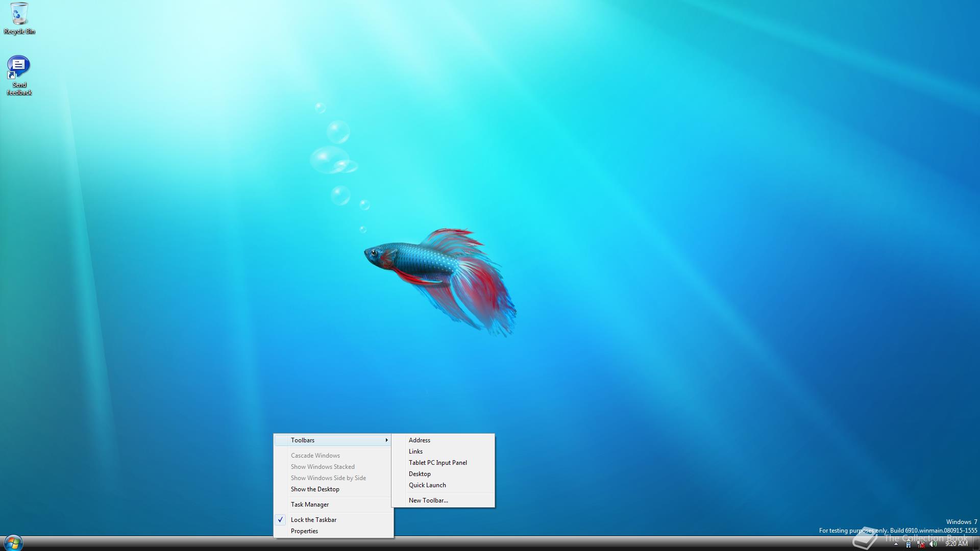Select Show the Desktop menu entry
The width and height of the screenshot is (980, 551).
(333, 489)
